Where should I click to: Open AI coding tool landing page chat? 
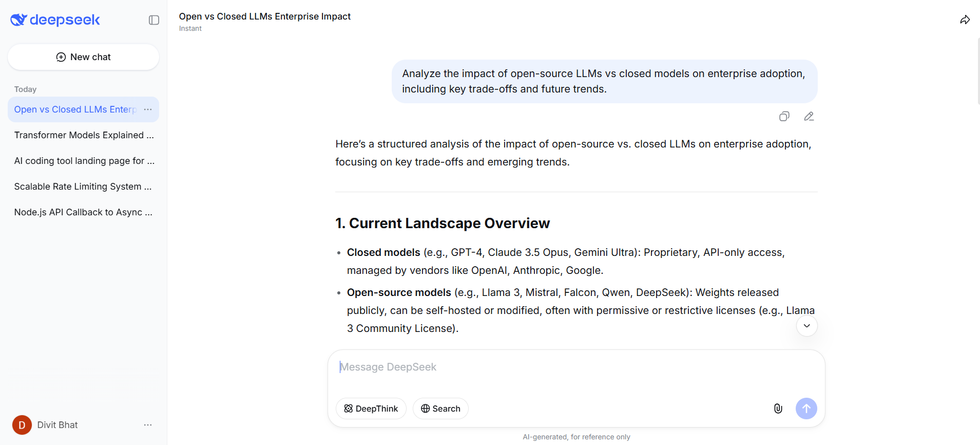[x=83, y=161]
